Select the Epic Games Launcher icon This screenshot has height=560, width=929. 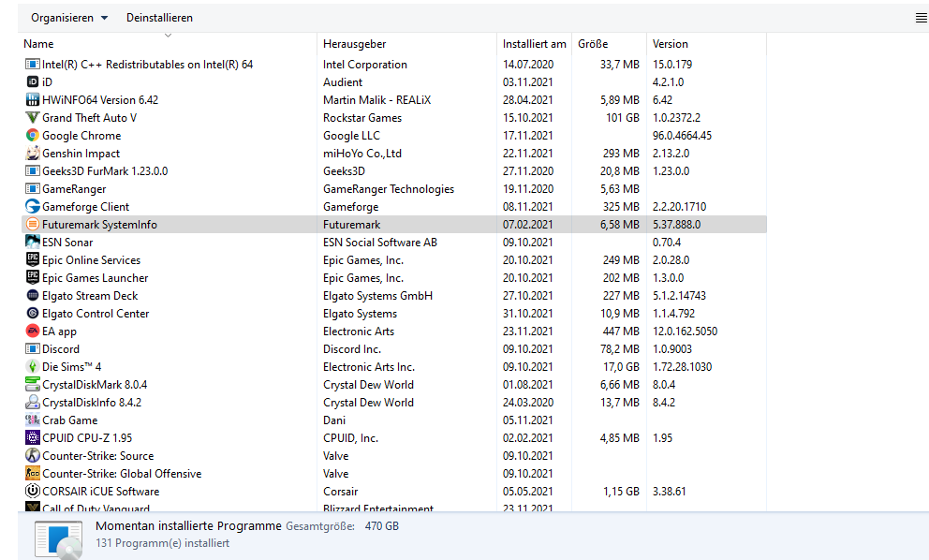pos(33,277)
